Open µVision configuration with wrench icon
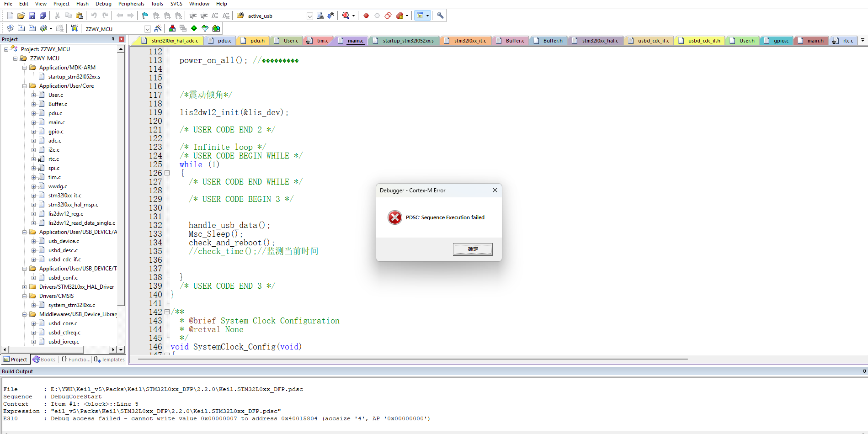 [x=440, y=15]
